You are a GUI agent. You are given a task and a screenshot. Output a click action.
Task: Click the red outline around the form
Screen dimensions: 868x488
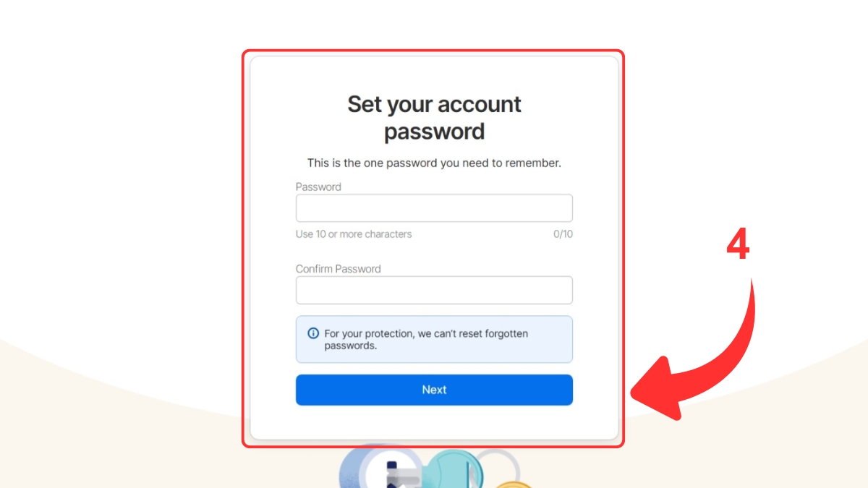pos(433,249)
